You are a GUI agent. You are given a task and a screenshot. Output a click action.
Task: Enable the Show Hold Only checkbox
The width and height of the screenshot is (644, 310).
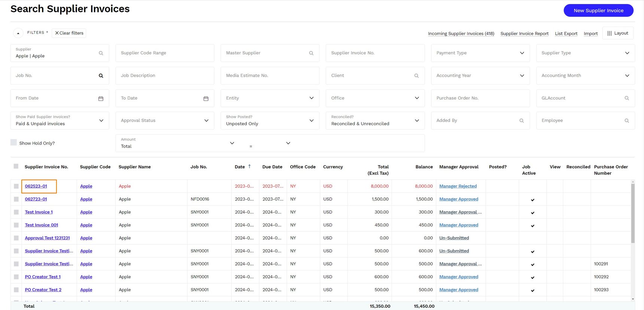[14, 143]
